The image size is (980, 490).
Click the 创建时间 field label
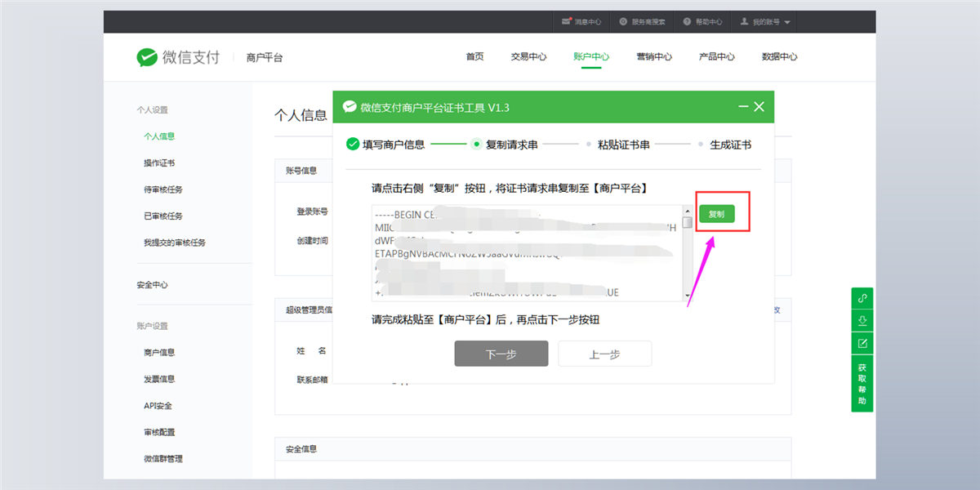(312, 241)
